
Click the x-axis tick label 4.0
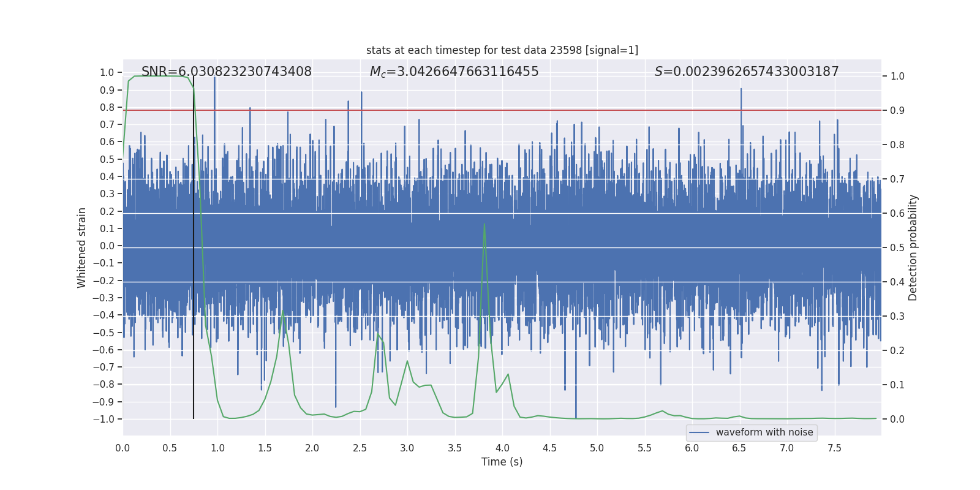pos(502,448)
